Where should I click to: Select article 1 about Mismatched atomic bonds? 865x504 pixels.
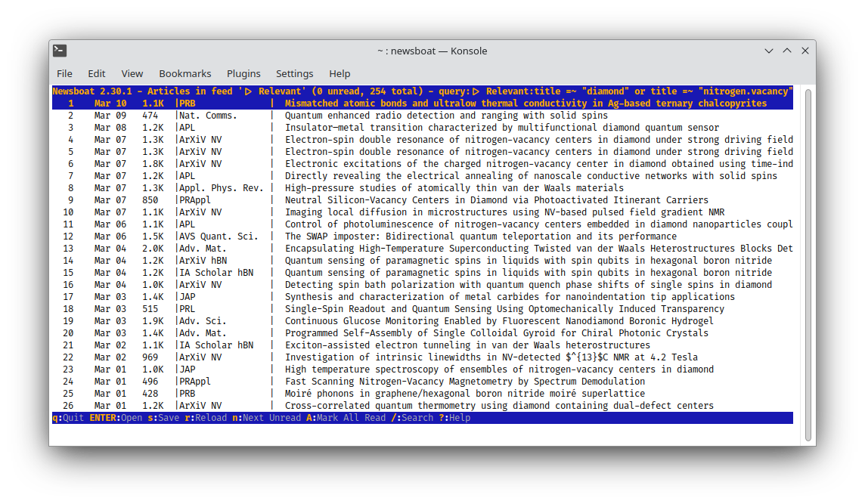(423, 103)
